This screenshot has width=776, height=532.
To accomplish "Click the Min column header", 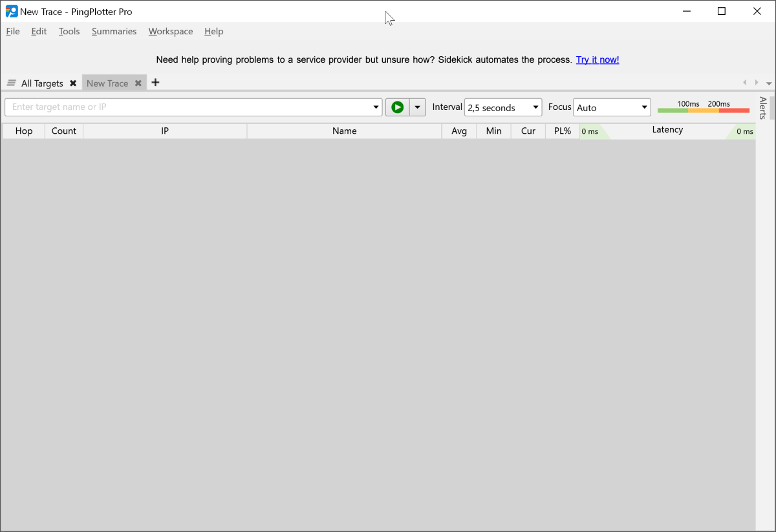I will point(494,131).
